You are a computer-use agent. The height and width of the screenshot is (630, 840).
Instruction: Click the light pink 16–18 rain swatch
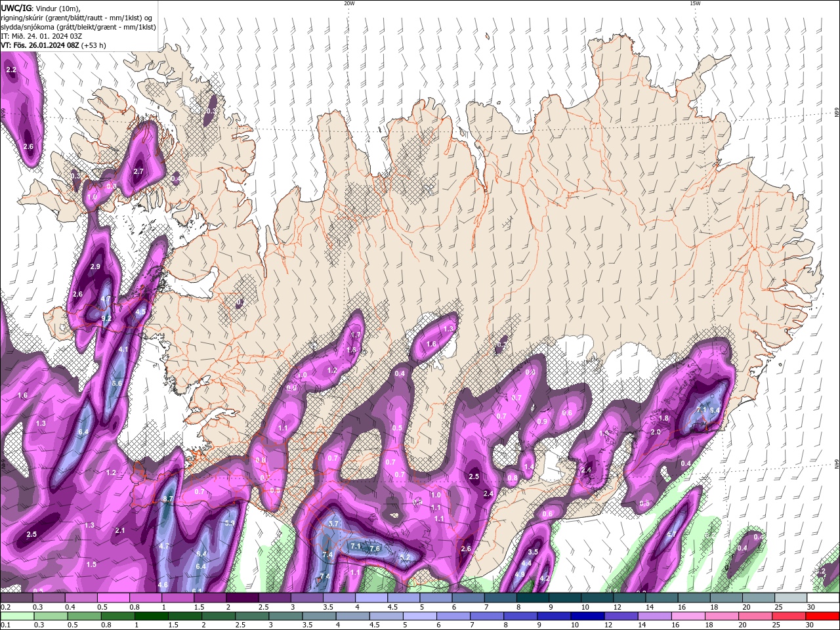pos(688,616)
